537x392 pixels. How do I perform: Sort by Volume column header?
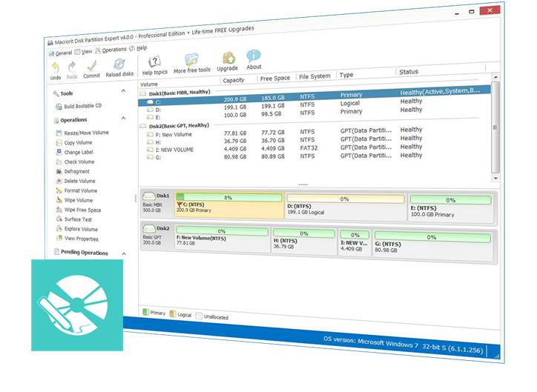(149, 84)
